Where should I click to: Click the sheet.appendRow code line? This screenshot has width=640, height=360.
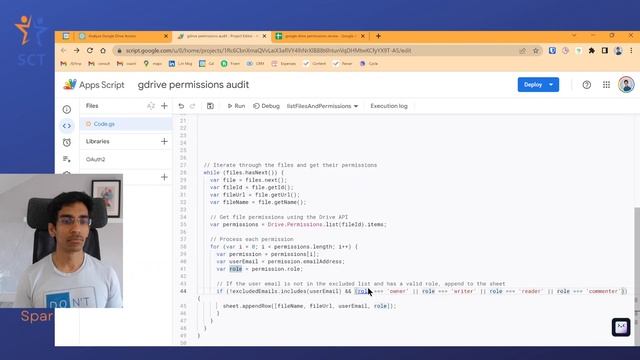pyautogui.click(x=309, y=306)
